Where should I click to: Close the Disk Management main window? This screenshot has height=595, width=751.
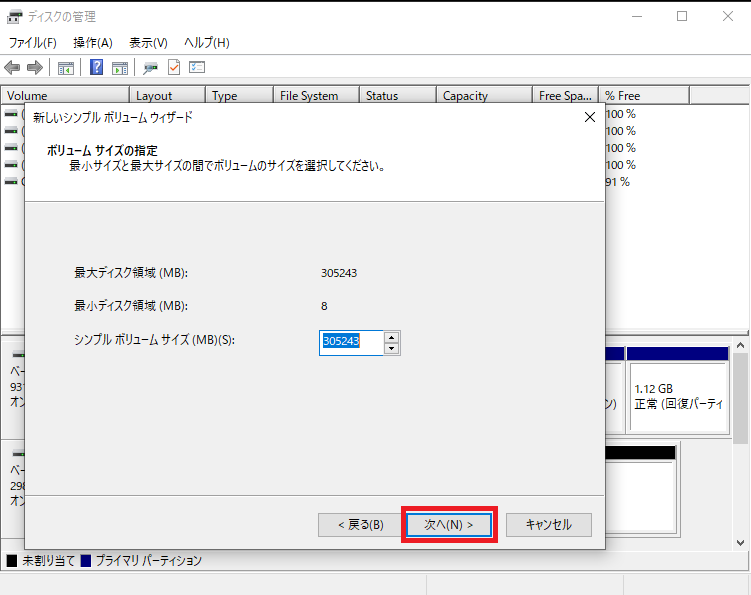click(728, 16)
